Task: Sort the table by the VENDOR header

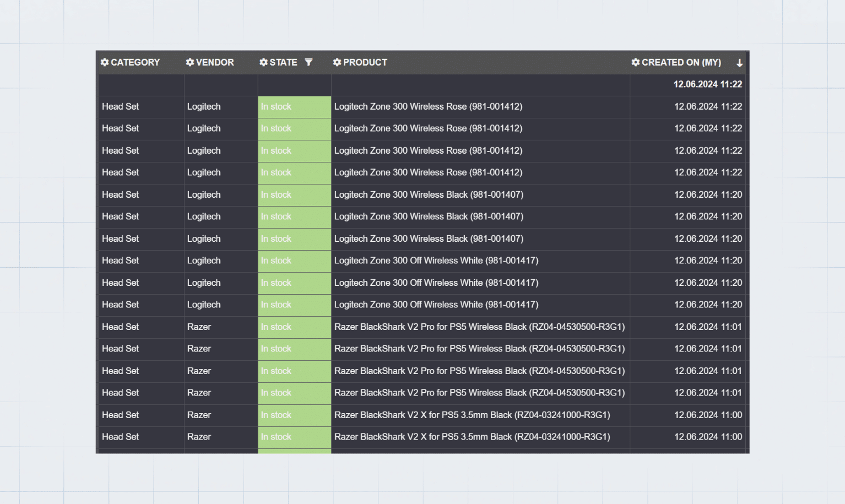Action: click(x=215, y=62)
